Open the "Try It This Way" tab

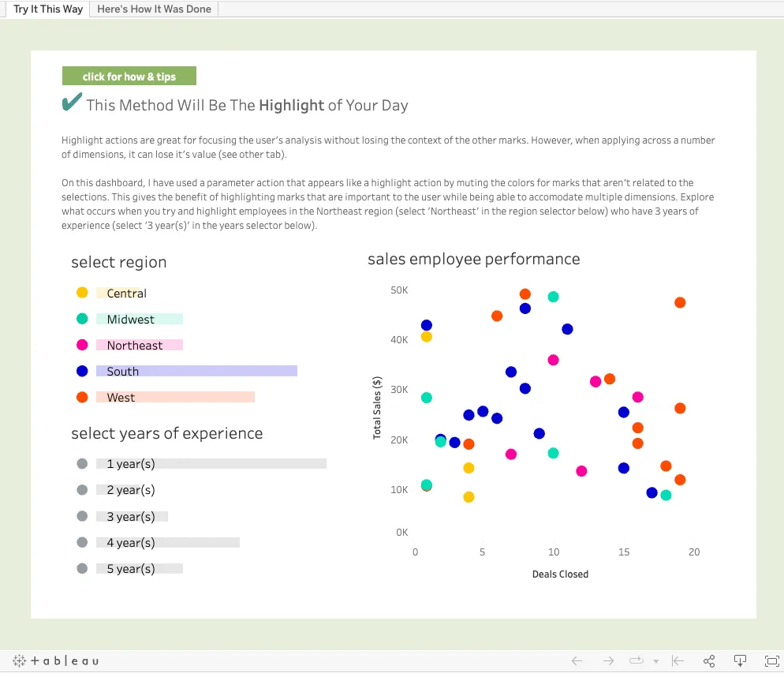tap(47, 9)
